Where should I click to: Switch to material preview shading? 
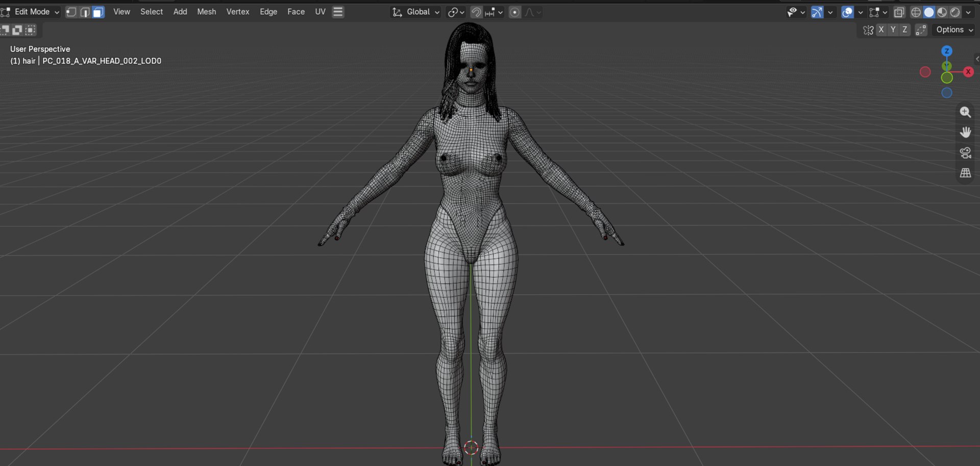point(942,12)
